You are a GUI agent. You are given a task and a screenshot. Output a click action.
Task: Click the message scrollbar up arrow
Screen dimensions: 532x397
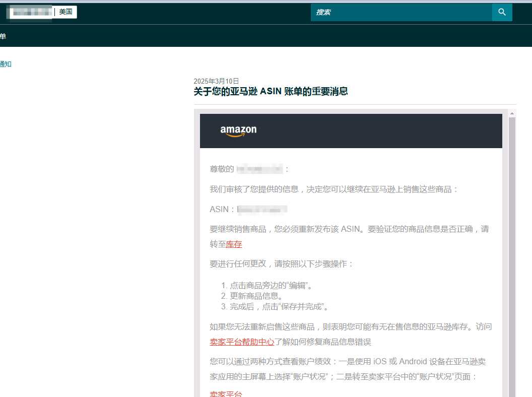(512, 113)
